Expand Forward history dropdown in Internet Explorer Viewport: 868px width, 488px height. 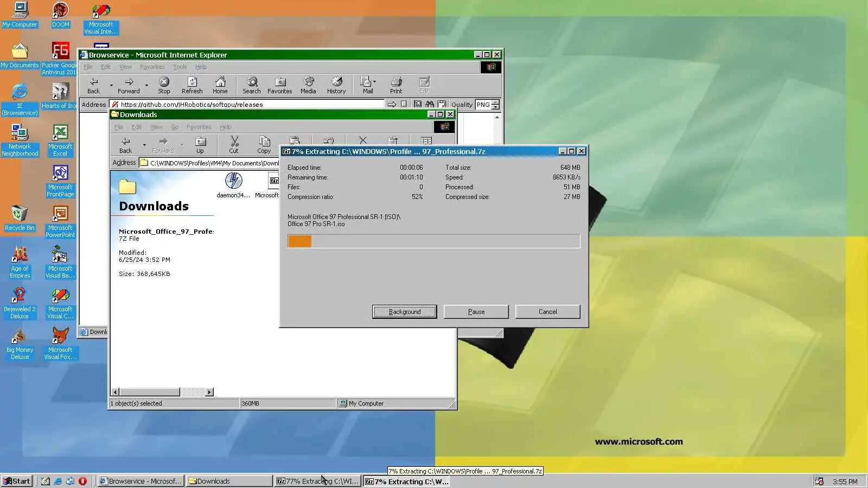pos(146,85)
